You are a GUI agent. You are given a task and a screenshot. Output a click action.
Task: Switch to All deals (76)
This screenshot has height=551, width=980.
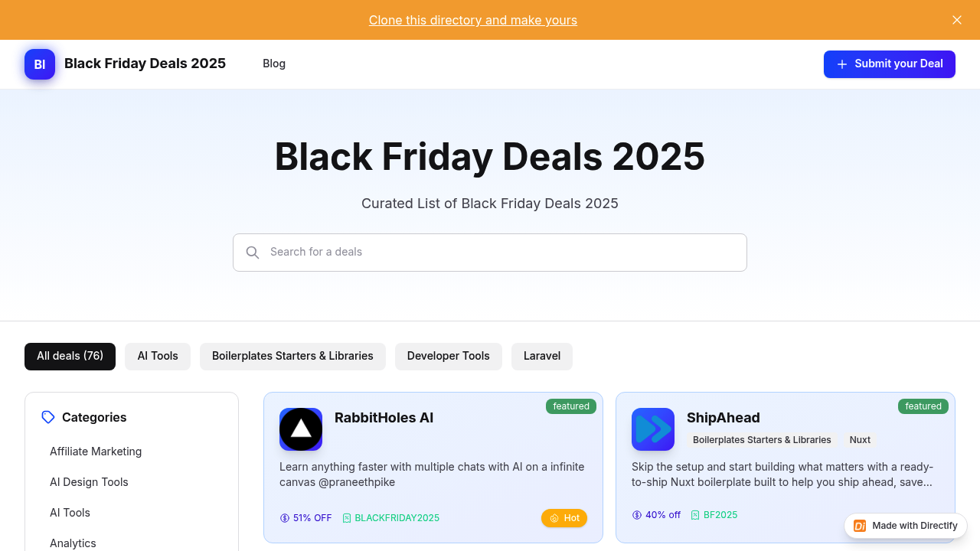pos(70,356)
